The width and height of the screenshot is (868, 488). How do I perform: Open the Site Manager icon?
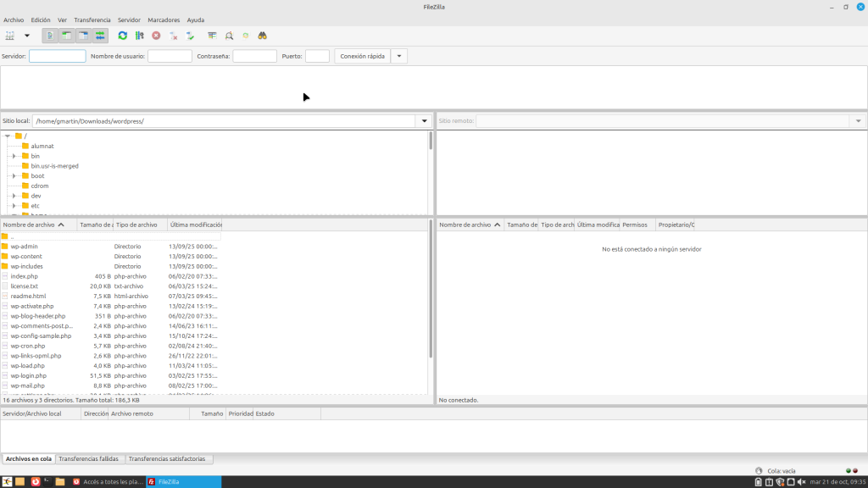pyautogui.click(x=10, y=36)
